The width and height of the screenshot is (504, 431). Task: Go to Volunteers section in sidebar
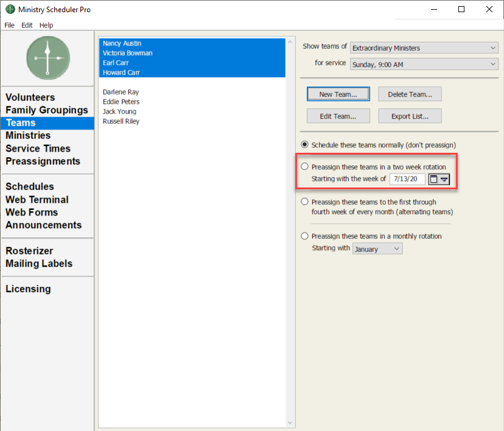click(x=30, y=97)
